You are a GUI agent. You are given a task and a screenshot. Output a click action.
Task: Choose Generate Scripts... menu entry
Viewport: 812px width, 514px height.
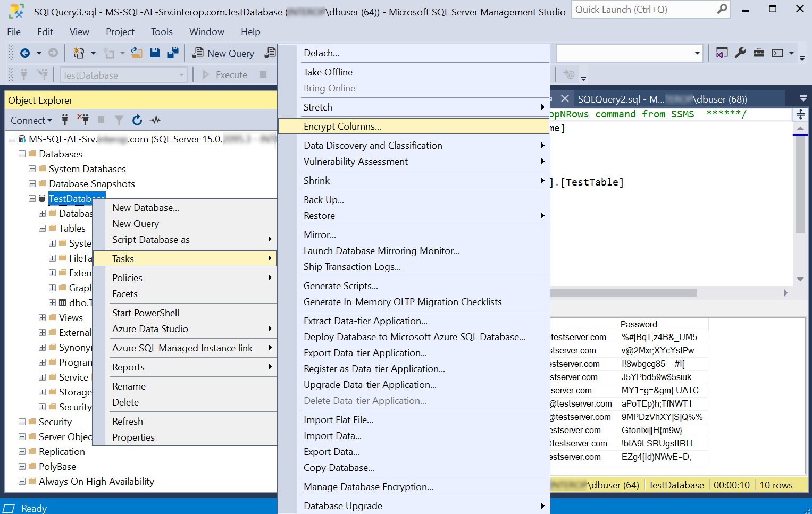[x=414, y=286]
